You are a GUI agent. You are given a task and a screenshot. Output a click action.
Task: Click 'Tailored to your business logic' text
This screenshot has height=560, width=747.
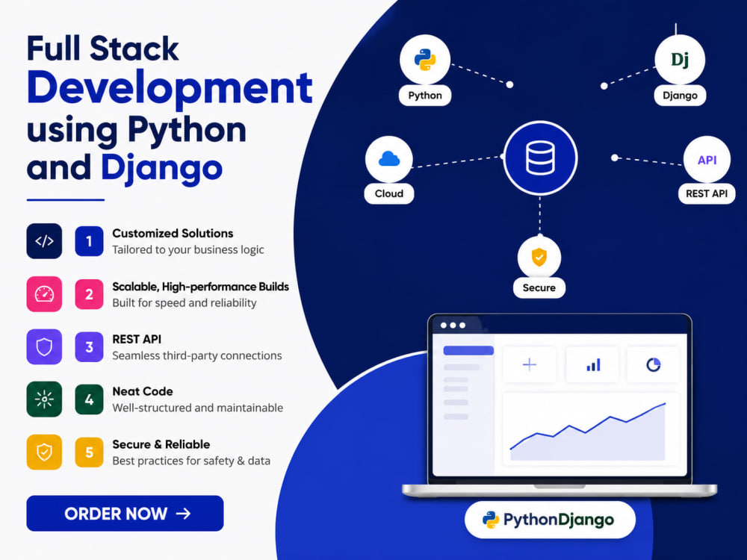tap(188, 250)
